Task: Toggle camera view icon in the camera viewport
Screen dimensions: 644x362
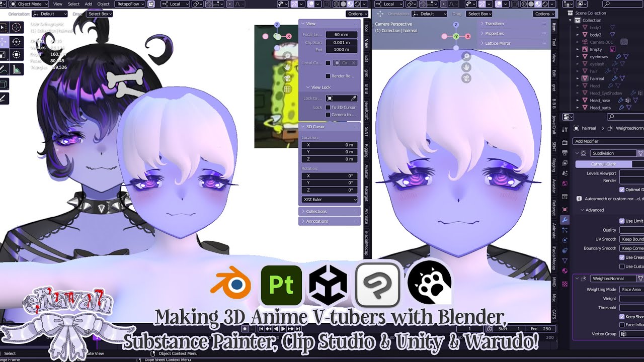Action: click(x=466, y=78)
